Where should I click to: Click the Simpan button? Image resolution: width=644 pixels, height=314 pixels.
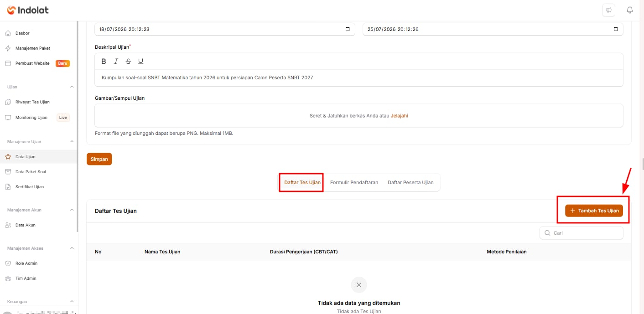coord(99,159)
